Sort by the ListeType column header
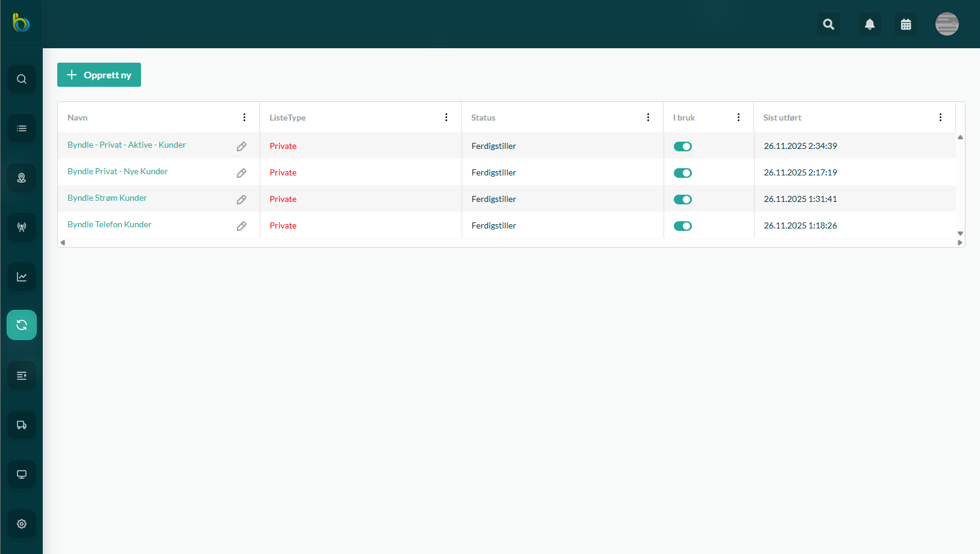This screenshot has height=554, width=980. (287, 118)
